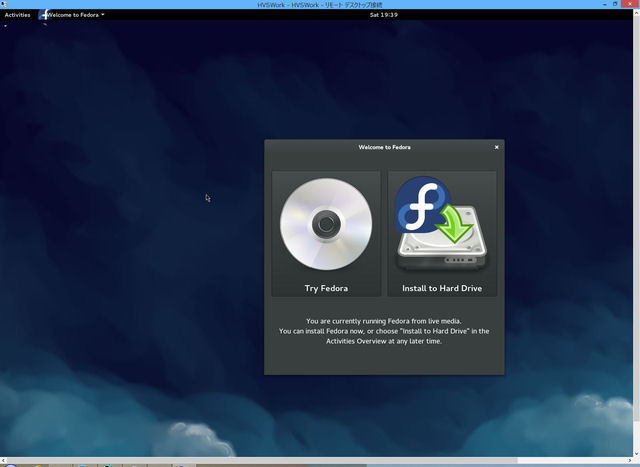
Task: Open the Activities overview
Action: (x=18, y=15)
